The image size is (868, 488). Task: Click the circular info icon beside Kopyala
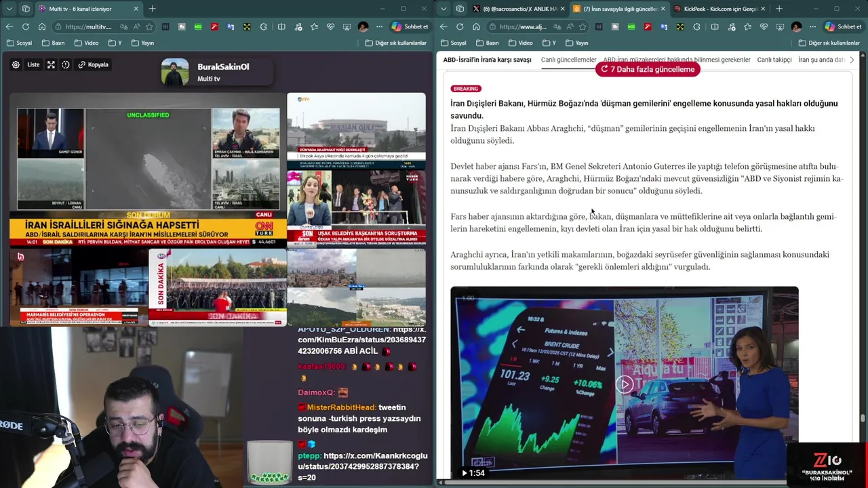coord(66,65)
